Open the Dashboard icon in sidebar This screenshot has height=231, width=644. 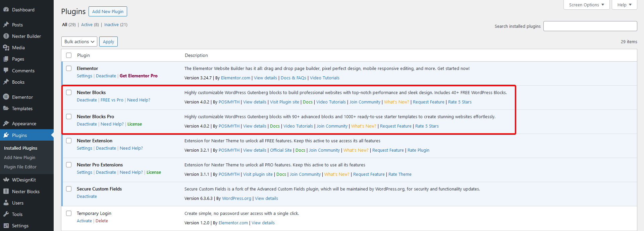[6, 10]
